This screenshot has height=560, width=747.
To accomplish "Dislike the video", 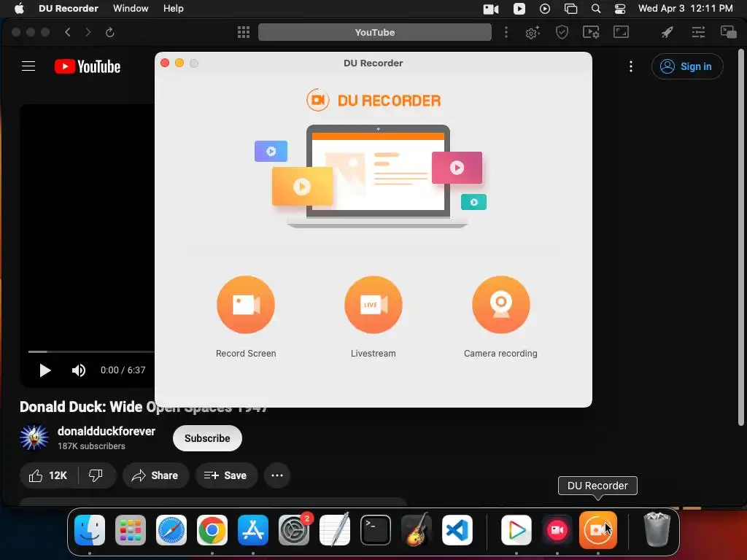I will point(96,475).
